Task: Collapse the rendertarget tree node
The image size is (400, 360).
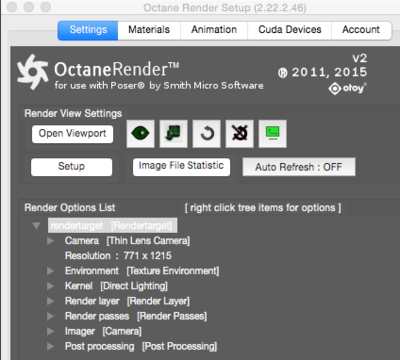Action: pos(36,226)
